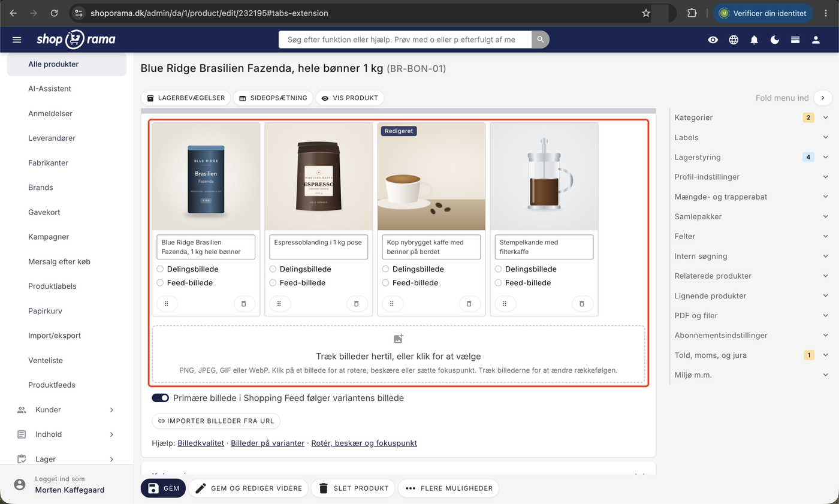Edit the Espressoblanding i 1 kg pose caption
Image resolution: width=839 pixels, height=504 pixels.
pos(319,247)
